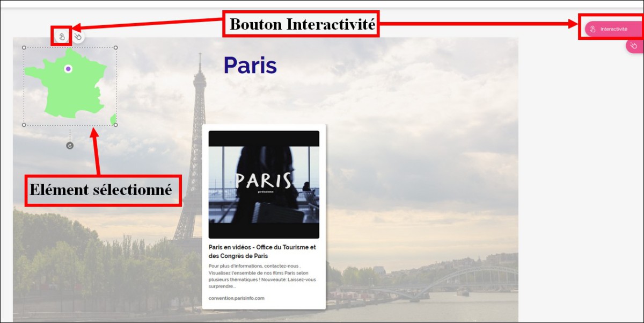The image size is (644, 323).
Task: Click the top-right selection resize handle
Action: pyautogui.click(x=116, y=47)
